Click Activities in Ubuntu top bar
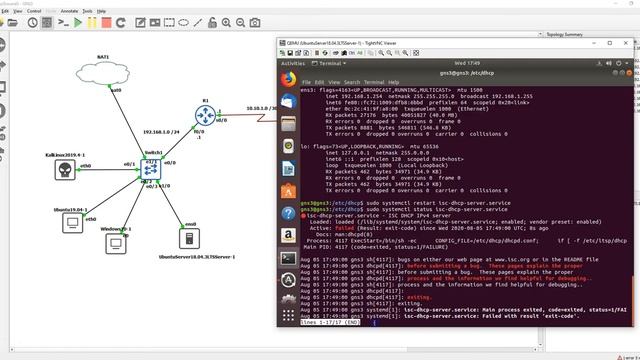The width and height of the screenshot is (640, 360). point(293,64)
